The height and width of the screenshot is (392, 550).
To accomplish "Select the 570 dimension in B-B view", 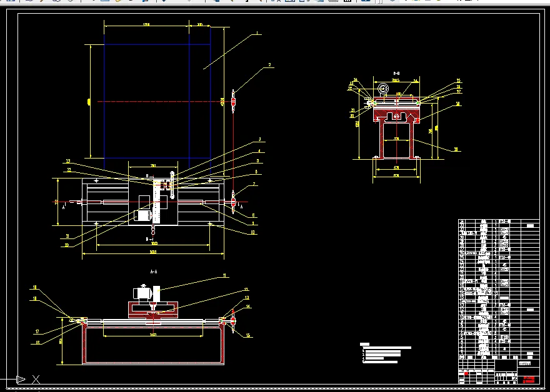I will coord(396,168).
